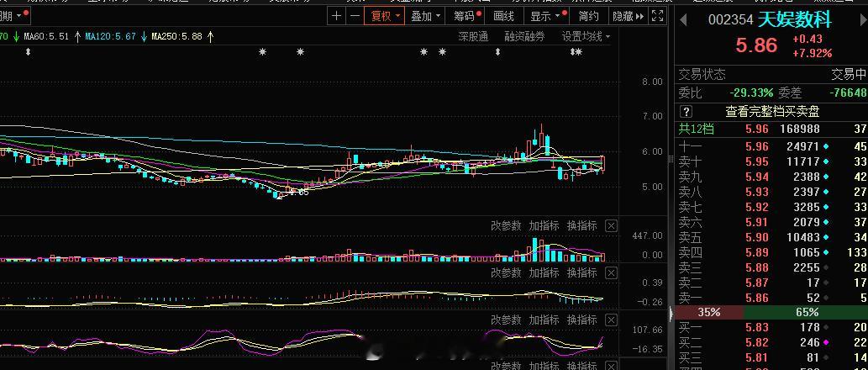Image resolution: width=868 pixels, height=370 pixels.
Task: Click the leftmost up-down arrow marker
Action: (29, 52)
